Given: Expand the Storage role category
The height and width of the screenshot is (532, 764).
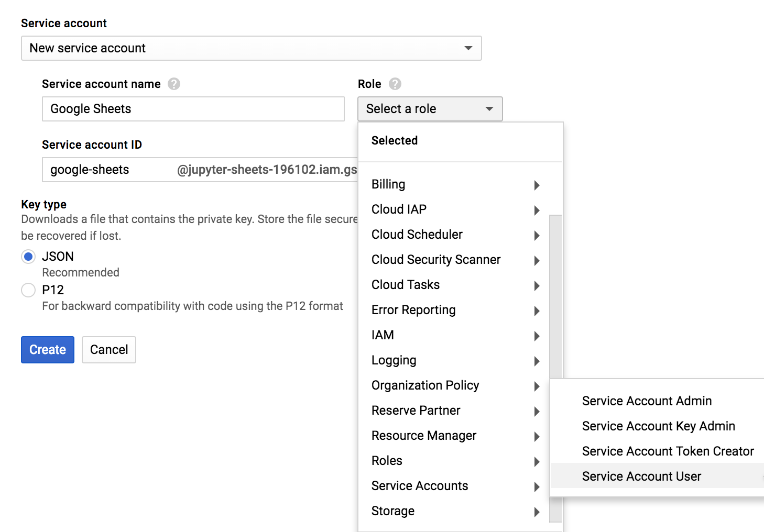Looking at the screenshot, I should coord(454,511).
